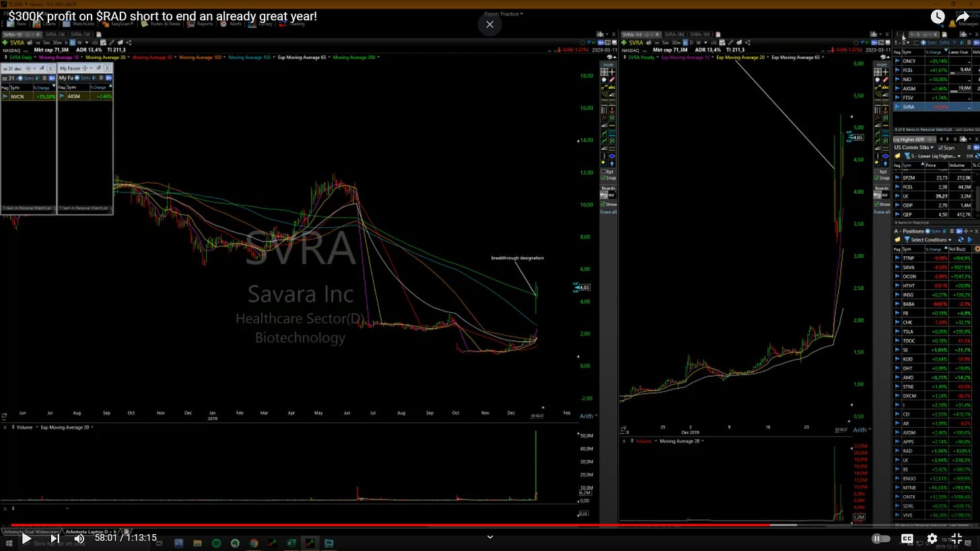Select NVCN row in zz 31 dec watchlist
The height and width of the screenshot is (551, 980).
click(28, 96)
